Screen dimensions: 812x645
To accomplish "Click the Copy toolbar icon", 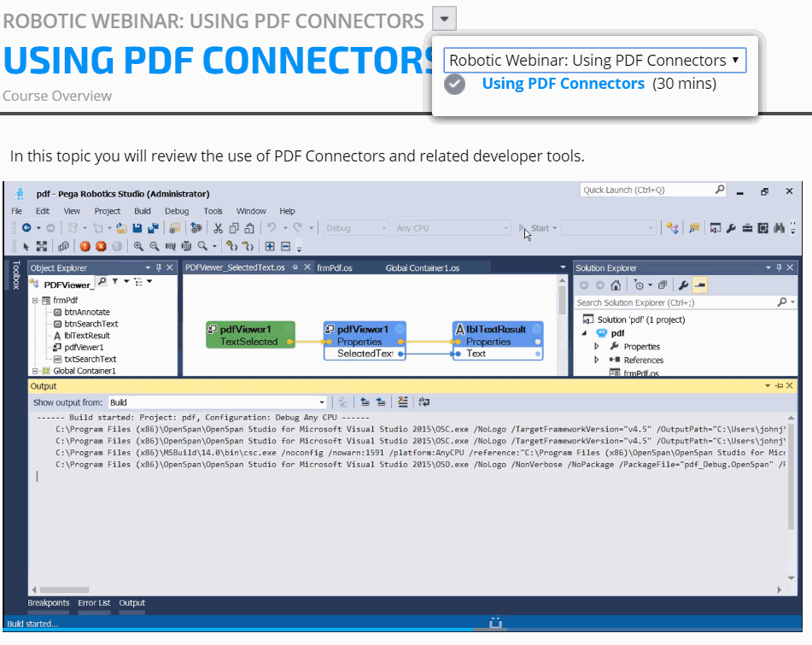I will pos(234,228).
